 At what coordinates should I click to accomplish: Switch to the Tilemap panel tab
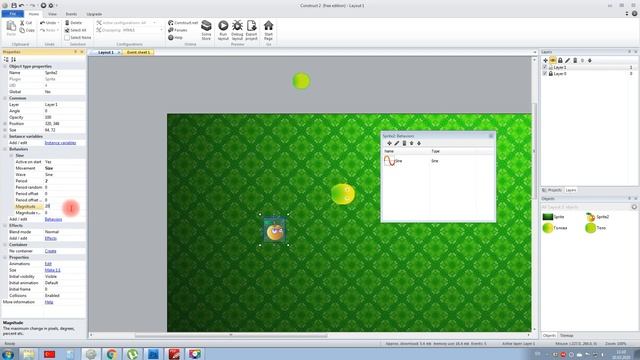(567, 336)
